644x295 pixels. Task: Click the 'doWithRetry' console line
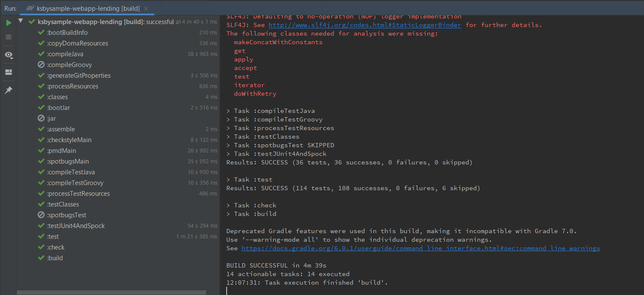(255, 93)
